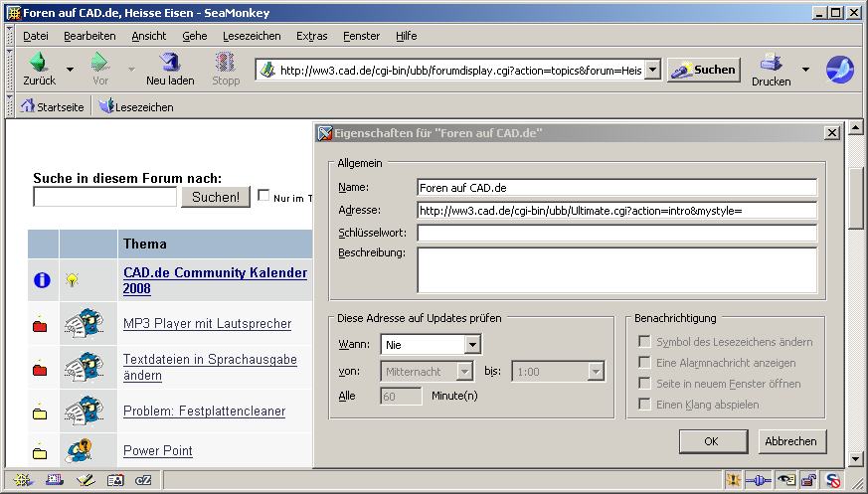This screenshot has height=494, width=868.
Task: Click the Vor forward arrow icon
Action: (100, 62)
